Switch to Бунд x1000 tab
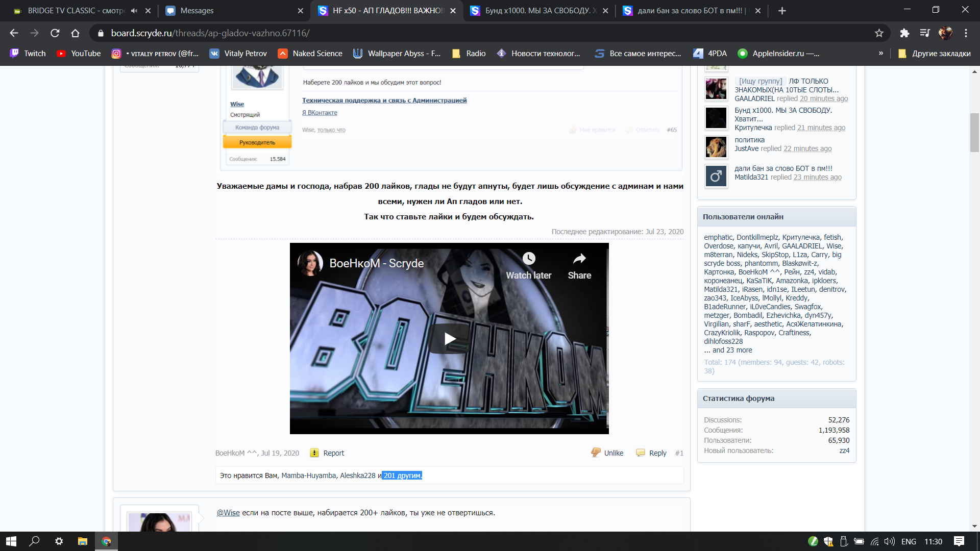This screenshot has width=980, height=551. [536, 11]
